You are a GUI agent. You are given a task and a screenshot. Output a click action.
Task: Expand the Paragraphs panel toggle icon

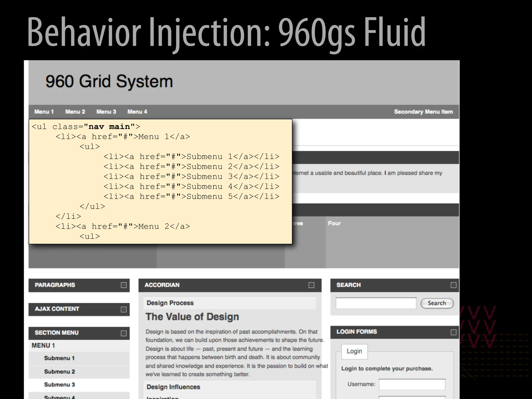click(124, 285)
